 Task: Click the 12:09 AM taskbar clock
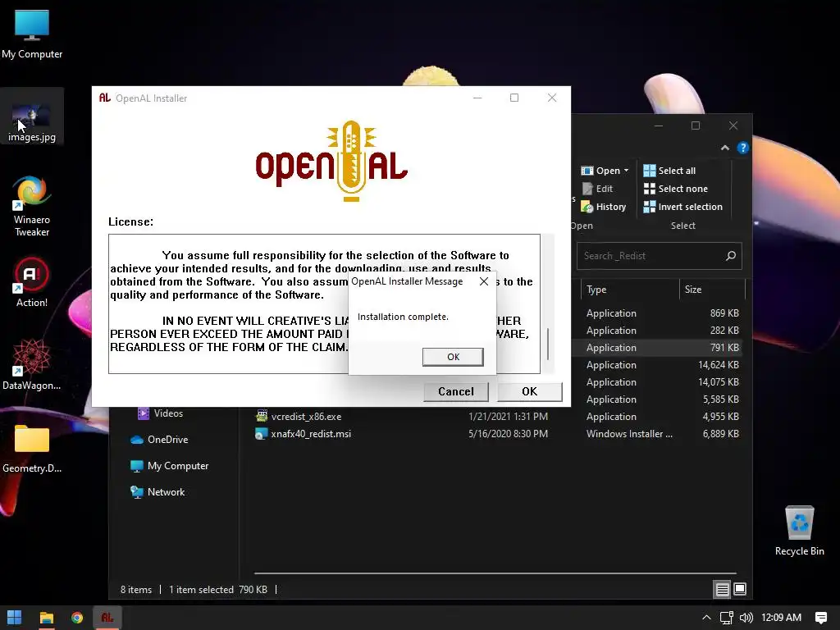pyautogui.click(x=781, y=618)
